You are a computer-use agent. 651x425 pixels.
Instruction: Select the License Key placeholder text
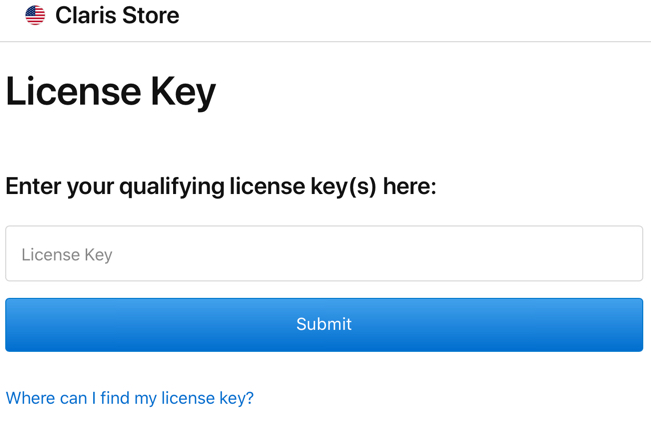click(67, 255)
